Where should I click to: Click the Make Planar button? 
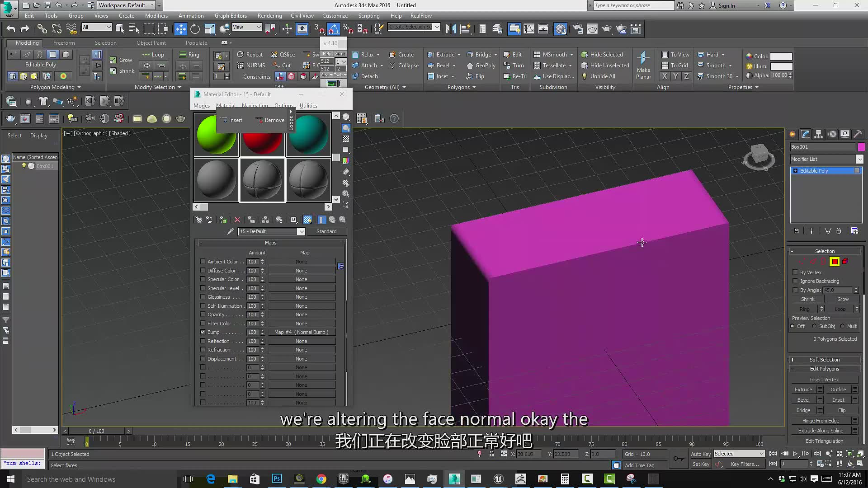(x=643, y=65)
